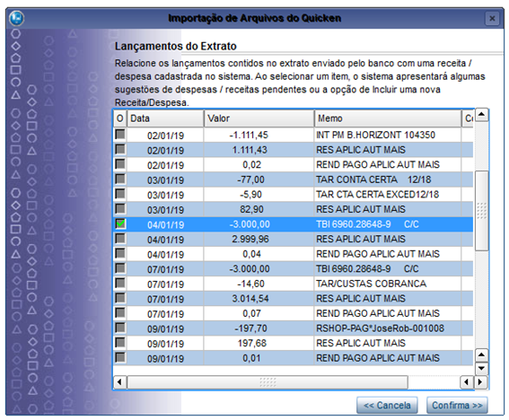Click the Memo column header
509x420 pixels.
coord(388,118)
